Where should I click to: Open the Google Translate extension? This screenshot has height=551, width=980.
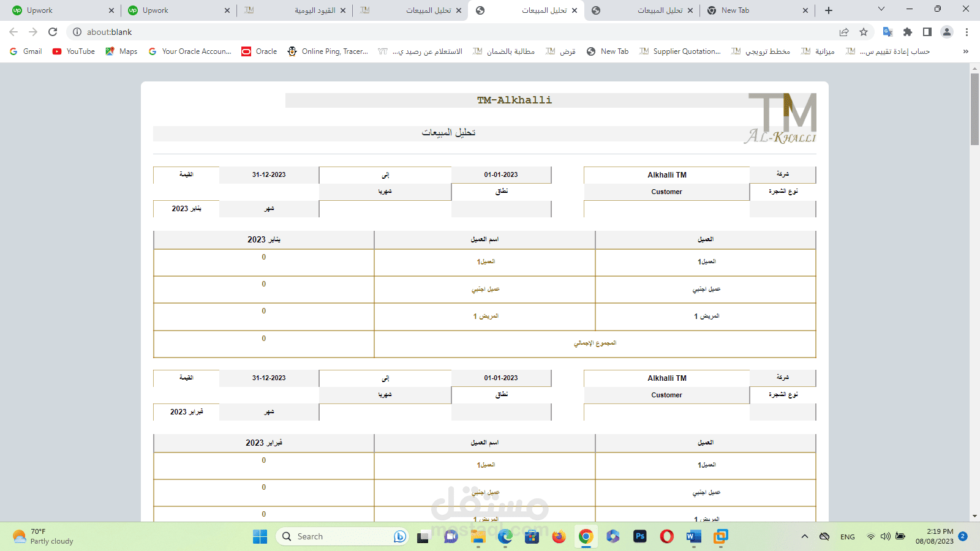click(888, 32)
